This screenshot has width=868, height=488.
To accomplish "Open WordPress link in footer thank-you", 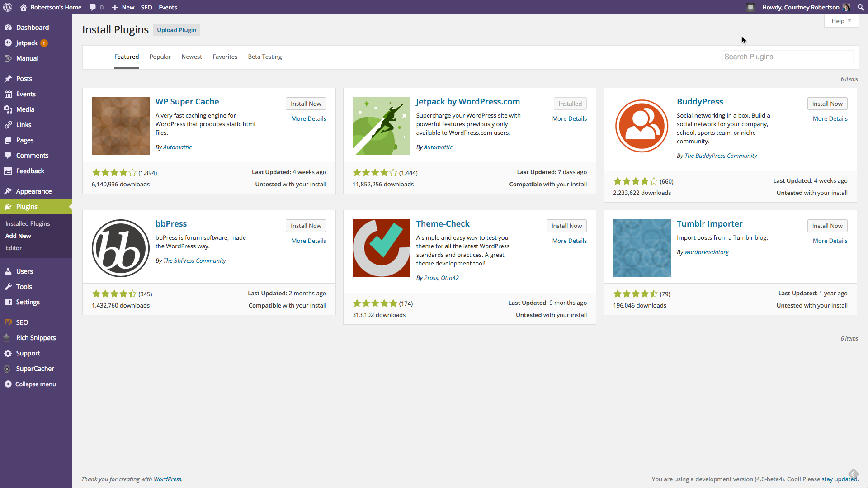I will click(167, 479).
